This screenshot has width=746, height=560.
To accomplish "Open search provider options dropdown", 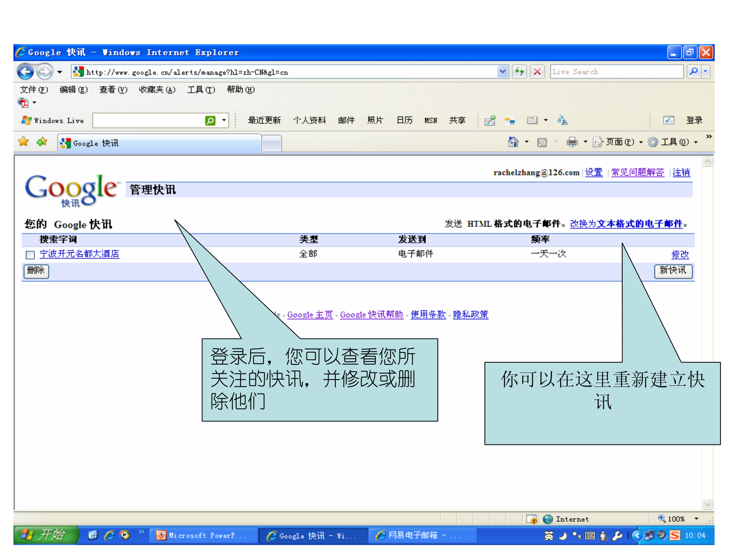I will [706, 71].
